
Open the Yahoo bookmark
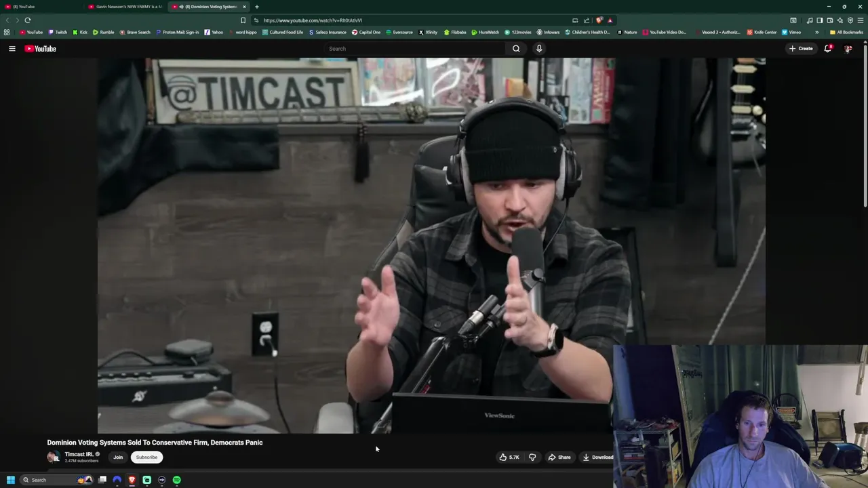[x=214, y=32]
